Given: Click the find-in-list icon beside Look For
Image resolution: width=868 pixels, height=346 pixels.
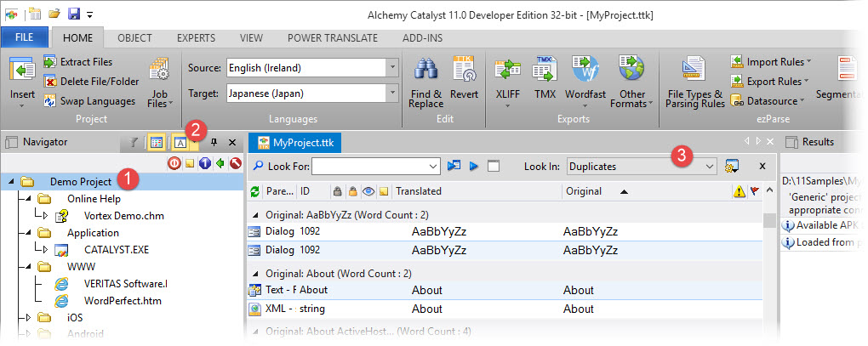Looking at the screenshot, I should (x=454, y=166).
